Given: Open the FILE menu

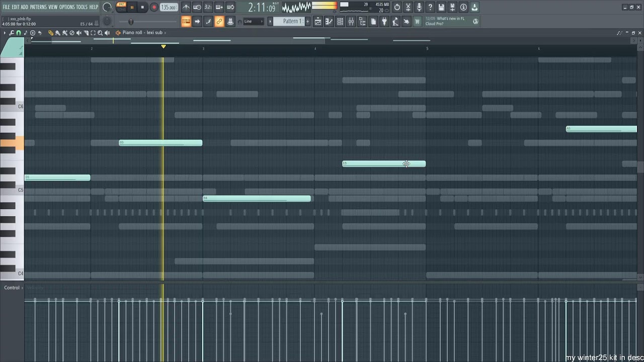Looking at the screenshot, I should (x=7, y=7).
